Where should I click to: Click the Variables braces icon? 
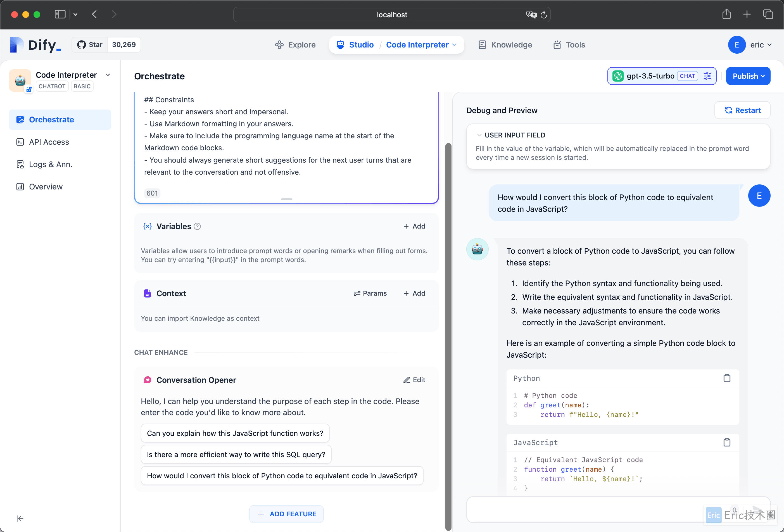[148, 226]
